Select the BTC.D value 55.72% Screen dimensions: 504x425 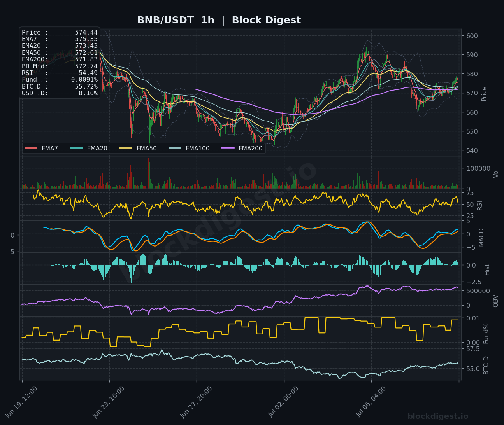86,86
